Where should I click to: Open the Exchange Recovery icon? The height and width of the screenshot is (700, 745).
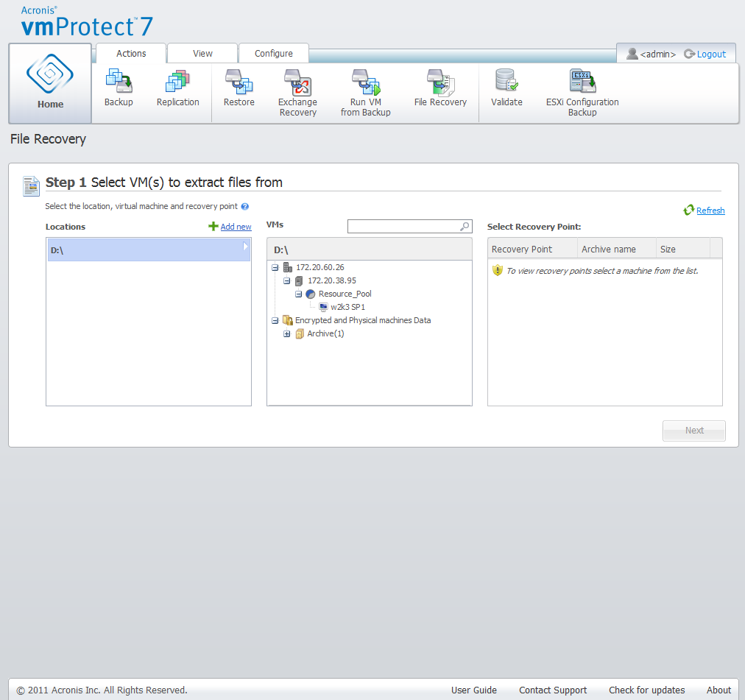298,82
